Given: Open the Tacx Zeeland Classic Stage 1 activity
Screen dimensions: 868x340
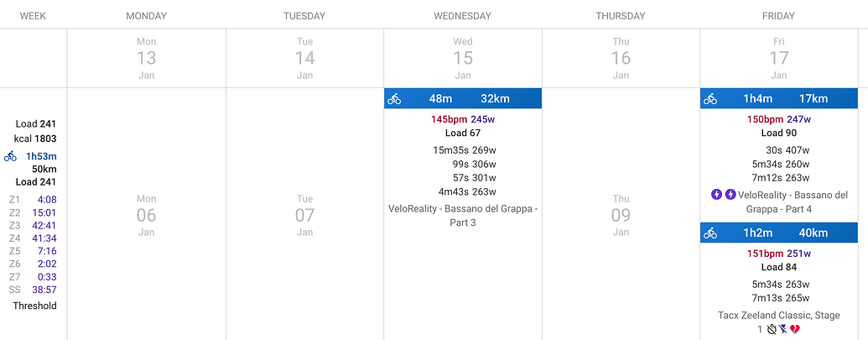Looking at the screenshot, I should click(779, 322).
